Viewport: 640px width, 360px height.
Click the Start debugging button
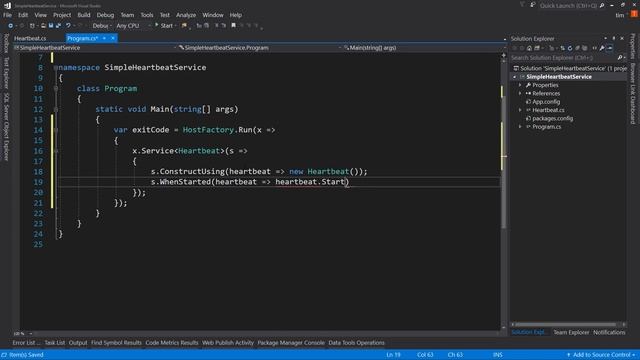tap(164, 26)
